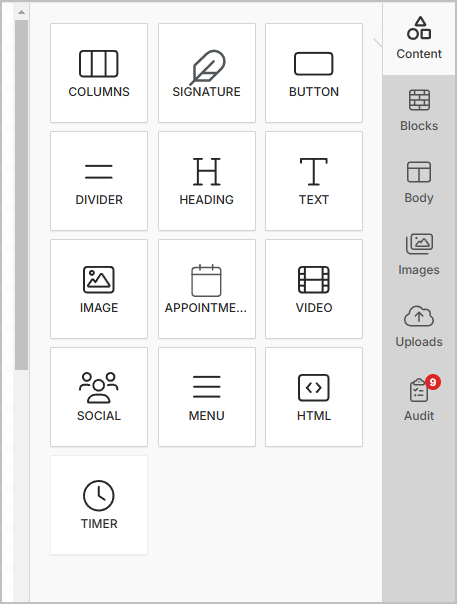Pick the Social content tile
The width and height of the screenshot is (457, 604).
pyautogui.click(x=99, y=397)
